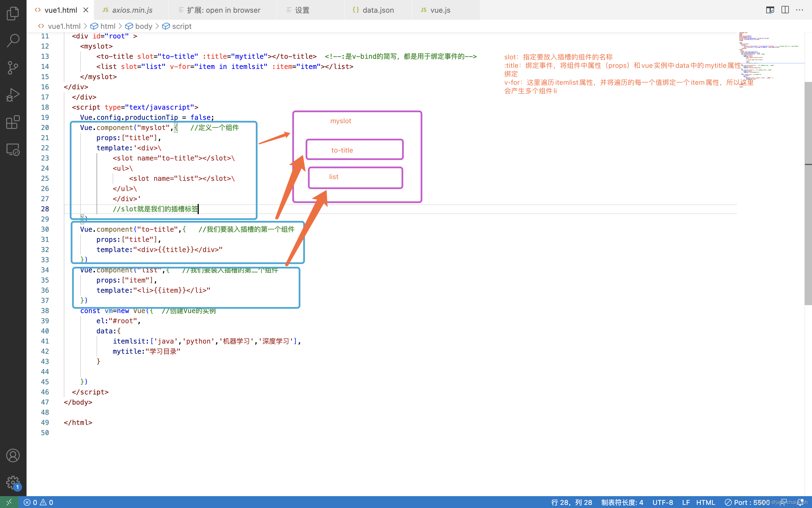
Task: Open the Search view in the activity bar
Action: (13, 40)
